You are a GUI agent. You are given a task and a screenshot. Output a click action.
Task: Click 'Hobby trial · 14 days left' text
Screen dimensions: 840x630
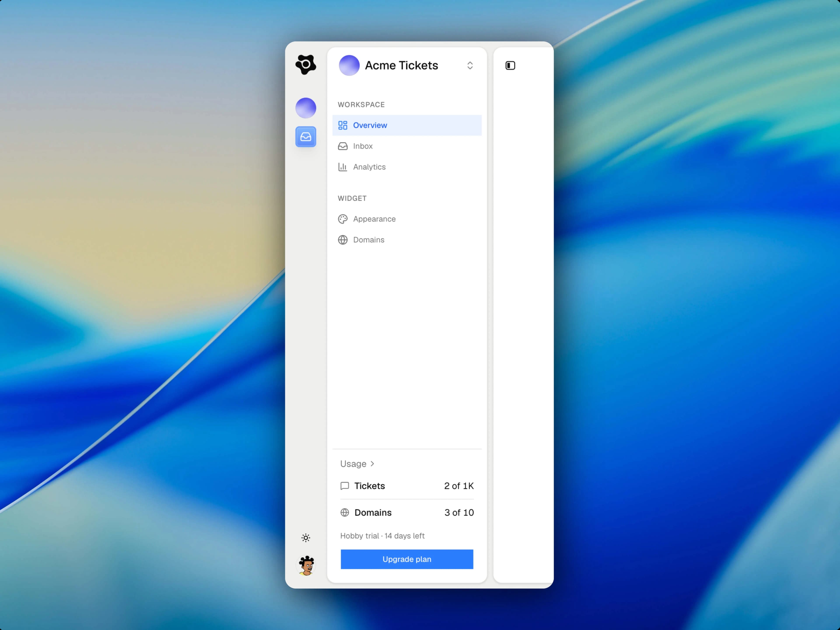click(382, 536)
